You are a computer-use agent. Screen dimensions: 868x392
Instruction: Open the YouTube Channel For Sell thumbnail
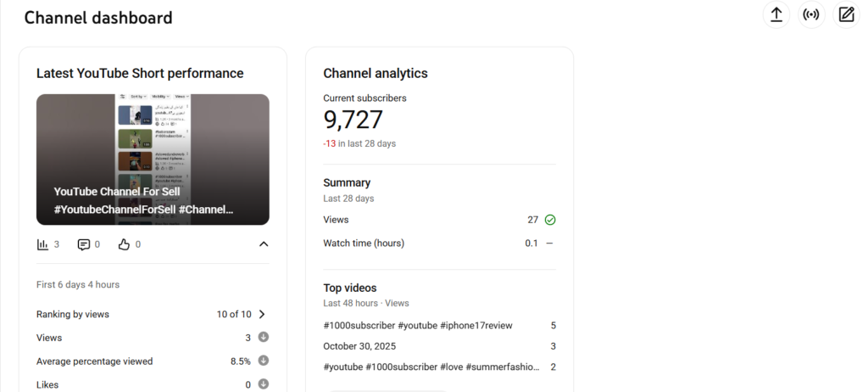(153, 160)
